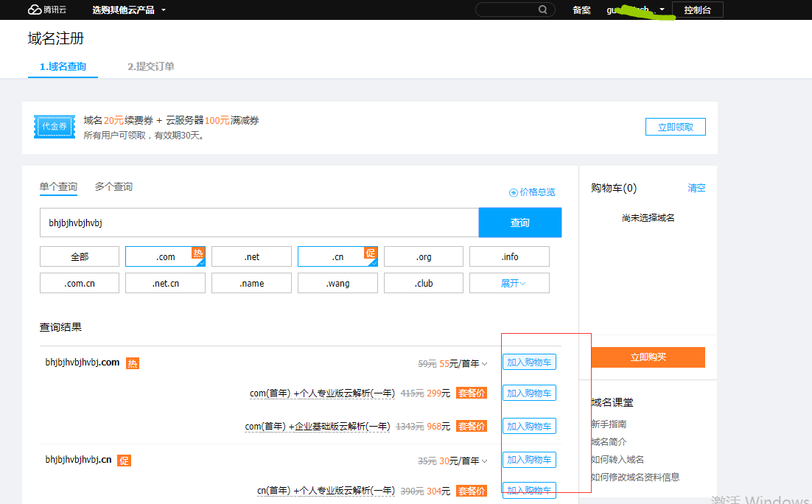Toggle the .cn suffix option

[337, 256]
